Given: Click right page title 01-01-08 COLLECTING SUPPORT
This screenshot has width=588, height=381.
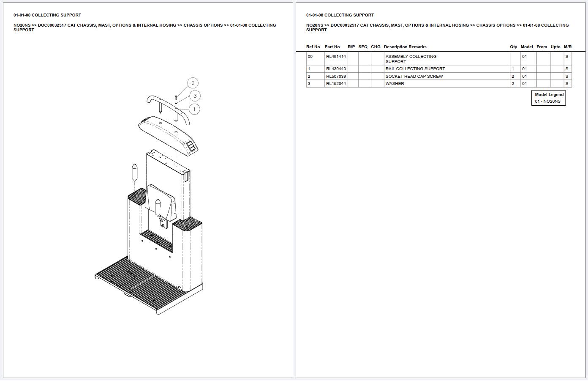Looking at the screenshot, I should [x=340, y=15].
